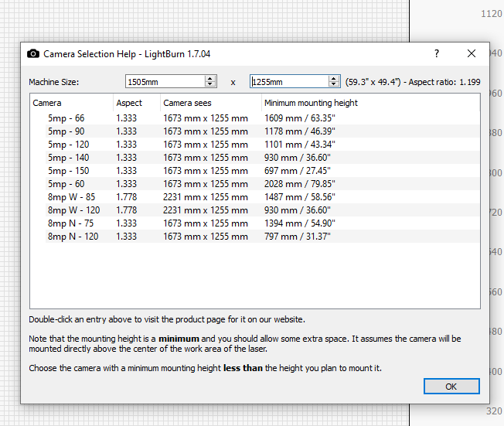Click the 2028 mm / 79.85" height value

[300, 184]
